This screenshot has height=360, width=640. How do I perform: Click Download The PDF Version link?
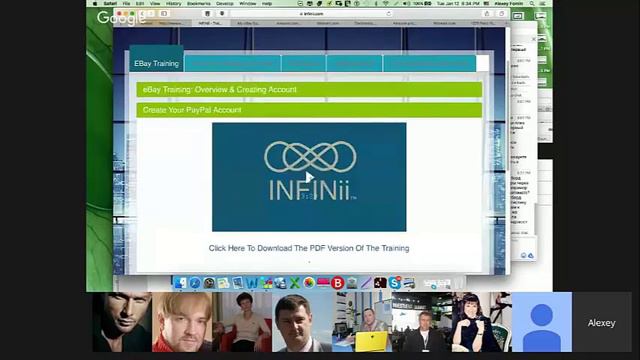[309, 248]
